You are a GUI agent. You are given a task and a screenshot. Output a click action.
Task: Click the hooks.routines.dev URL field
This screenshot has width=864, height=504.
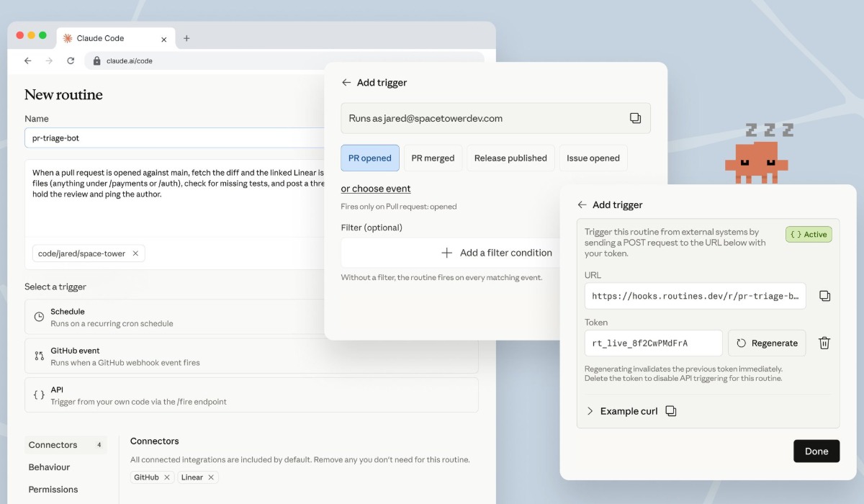[696, 296]
